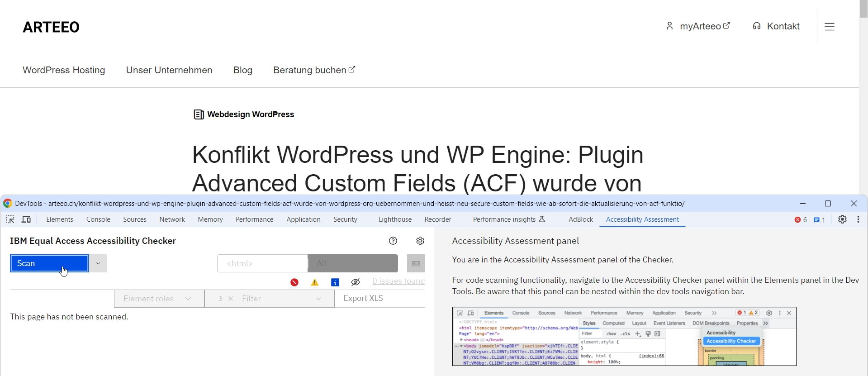Open the Security tab

345,219
